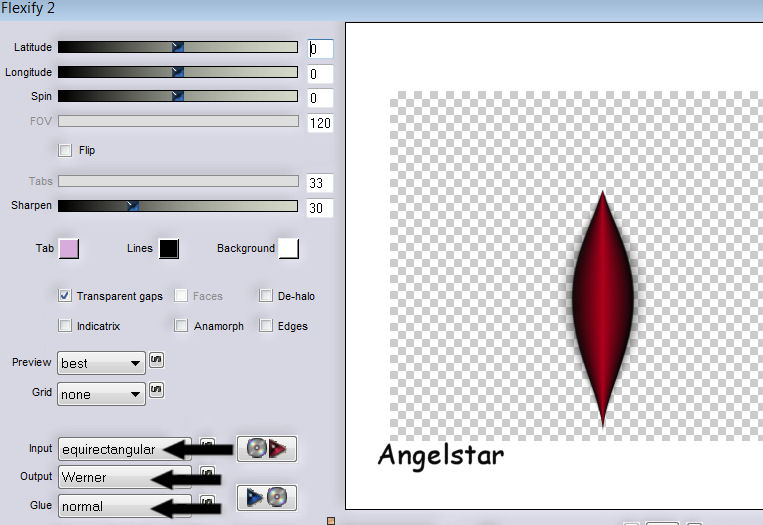Turn on the Edges checkbox

point(266,326)
